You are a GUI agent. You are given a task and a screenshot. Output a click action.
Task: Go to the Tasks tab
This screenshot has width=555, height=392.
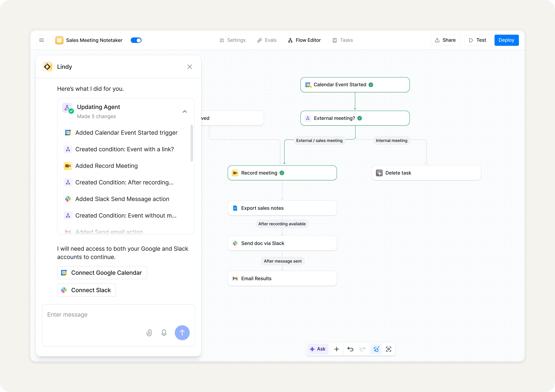343,40
